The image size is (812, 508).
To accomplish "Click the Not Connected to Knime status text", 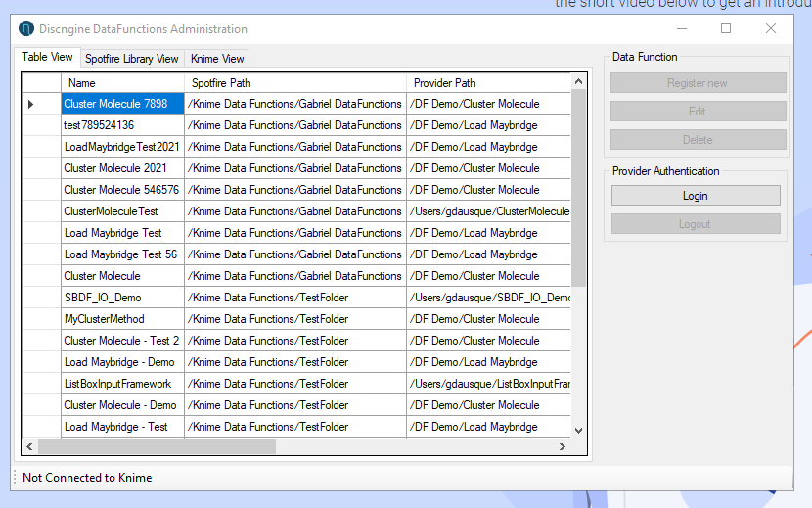I will coord(87,478).
